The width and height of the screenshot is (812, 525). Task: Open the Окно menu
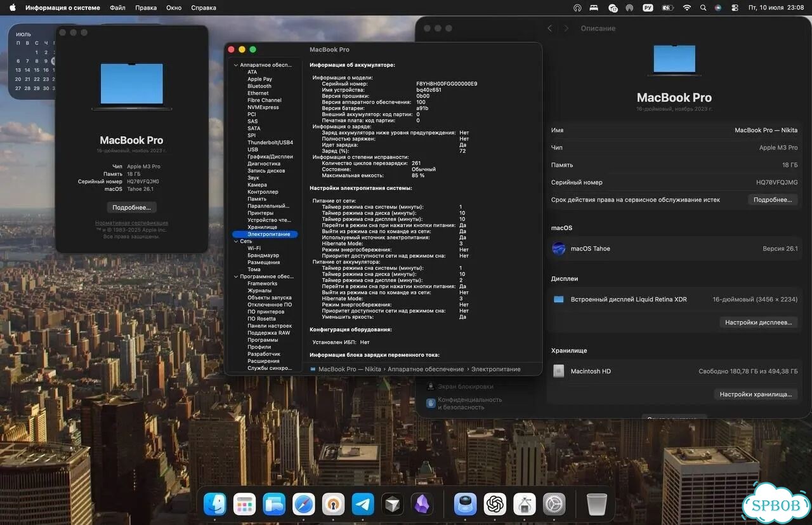174,8
